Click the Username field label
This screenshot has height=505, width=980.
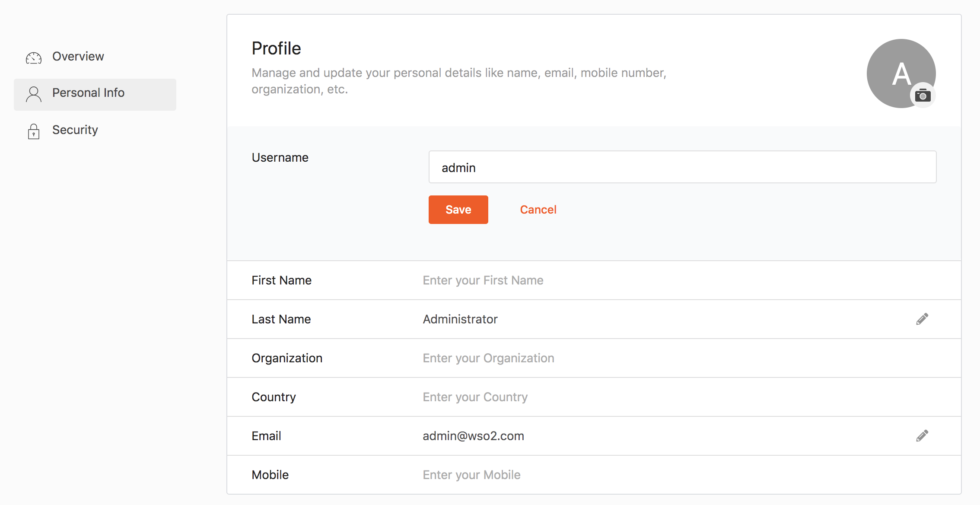coord(280,157)
